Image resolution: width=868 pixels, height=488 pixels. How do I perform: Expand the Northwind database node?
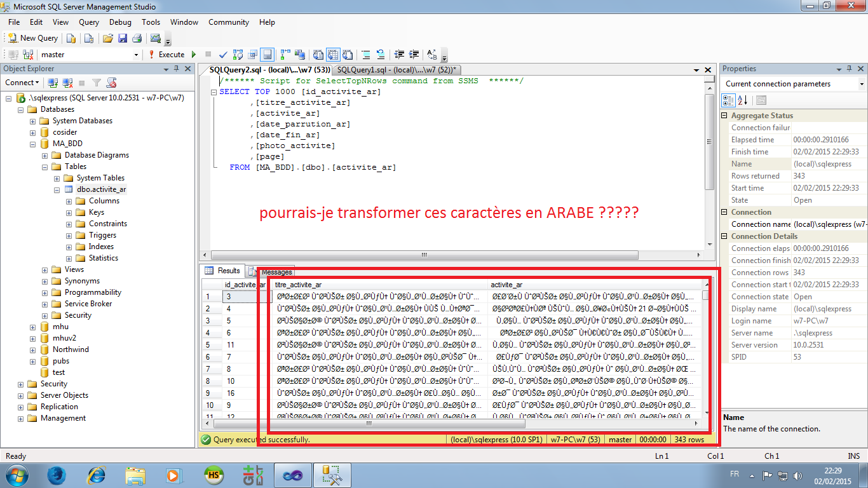click(33, 349)
